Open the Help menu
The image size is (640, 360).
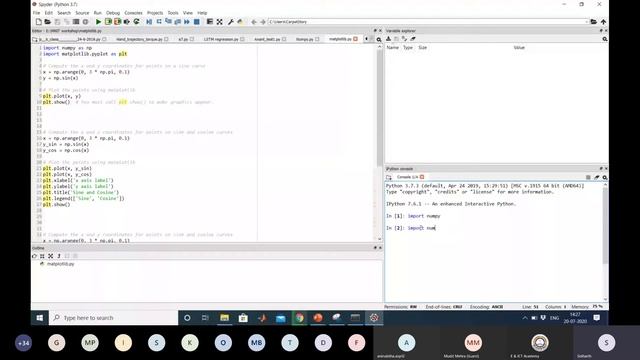click(202, 13)
